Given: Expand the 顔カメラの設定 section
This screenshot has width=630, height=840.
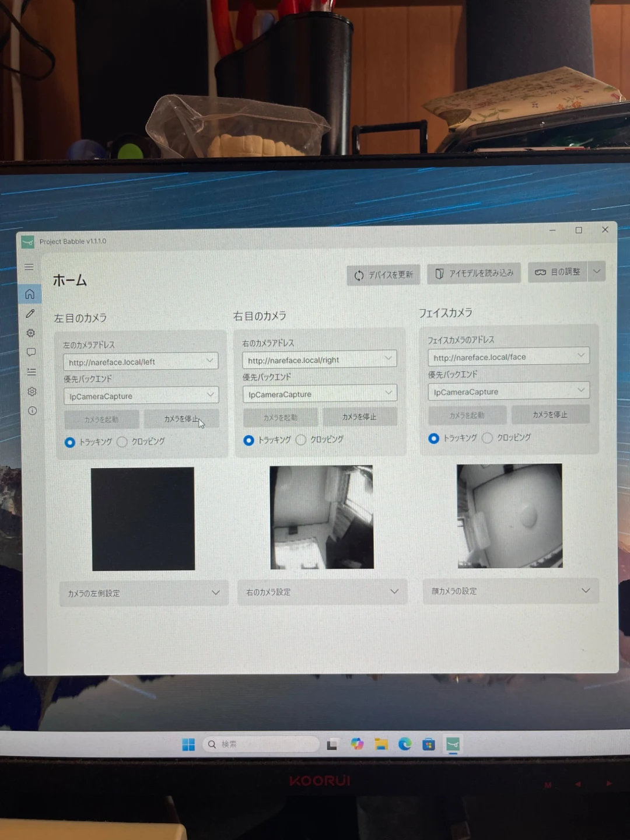Looking at the screenshot, I should tap(511, 591).
